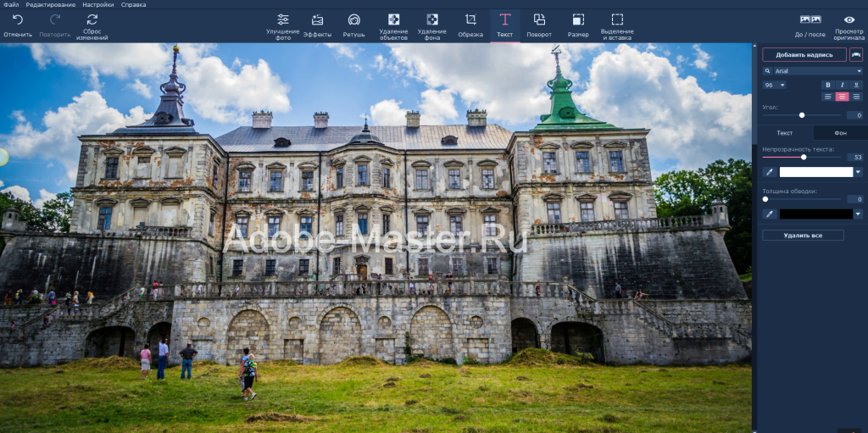This screenshot has width=868, height=433.
Task: Open the Настройки menu
Action: coord(98,4)
